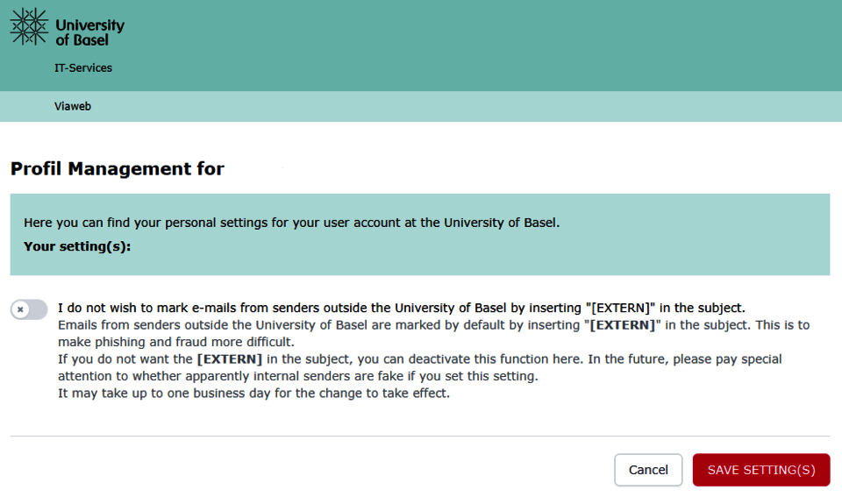
Task: Click the University of Basel star logo
Action: 29,26
